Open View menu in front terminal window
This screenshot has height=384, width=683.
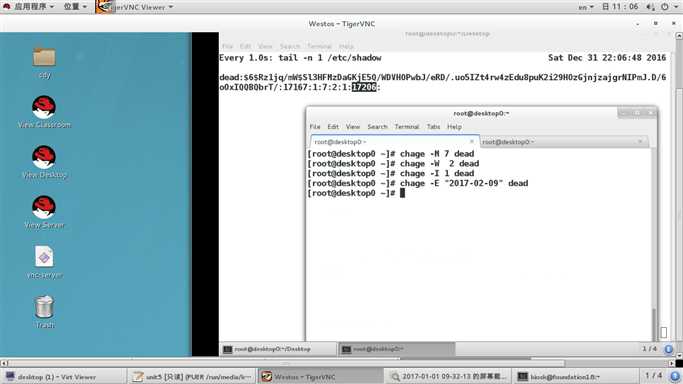353,127
